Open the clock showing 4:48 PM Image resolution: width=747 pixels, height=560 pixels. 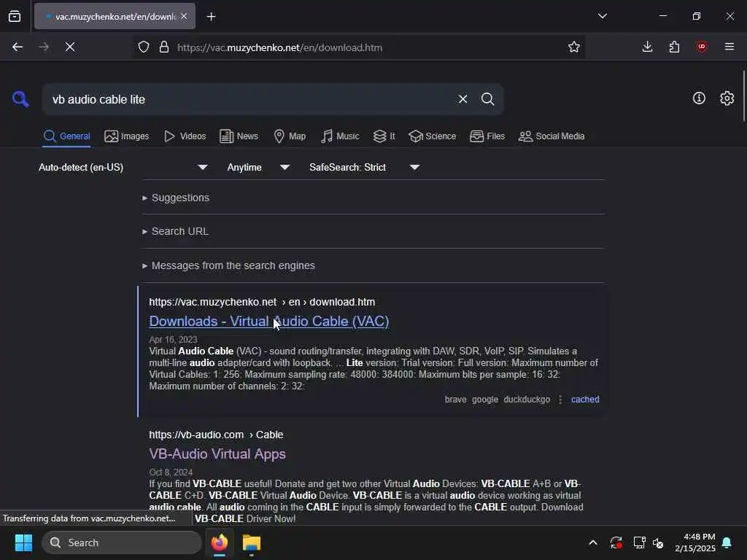(695, 542)
